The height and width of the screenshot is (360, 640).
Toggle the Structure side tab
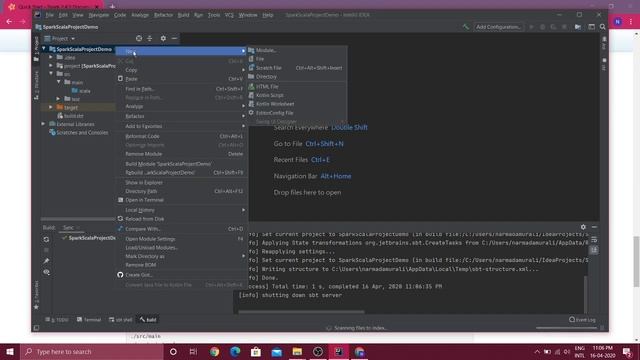tap(36, 85)
